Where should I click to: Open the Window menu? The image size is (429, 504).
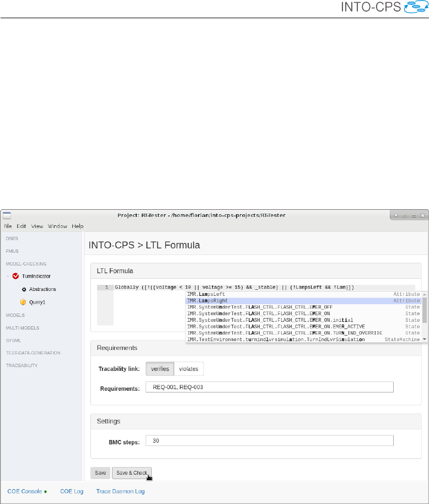[57, 226]
